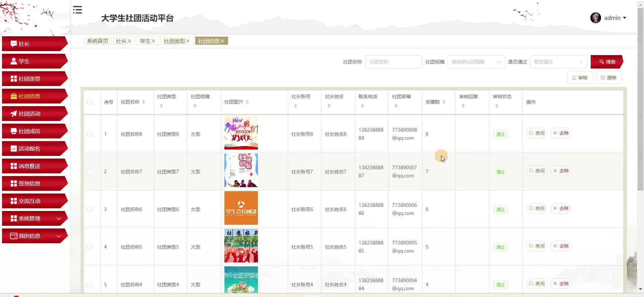This screenshot has width=644, height=297.
Task: Switch to the 系统首页 tab
Action: tap(97, 41)
